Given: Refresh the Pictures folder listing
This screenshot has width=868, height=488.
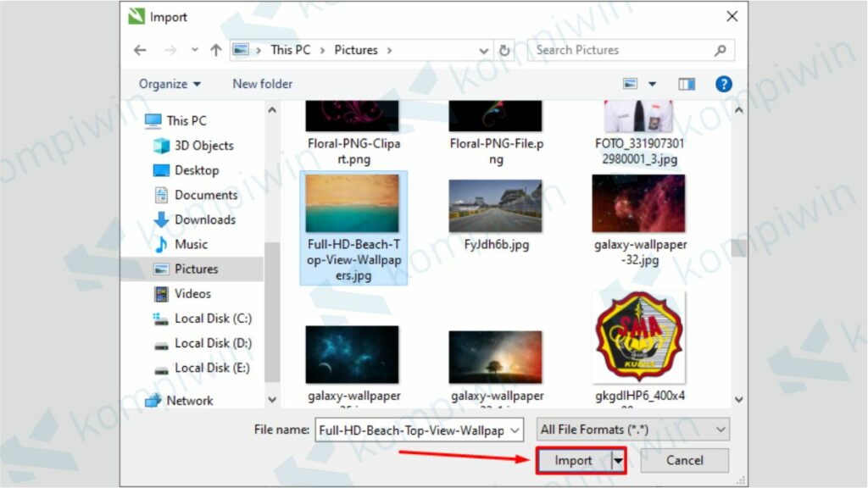Looking at the screenshot, I should coord(504,50).
